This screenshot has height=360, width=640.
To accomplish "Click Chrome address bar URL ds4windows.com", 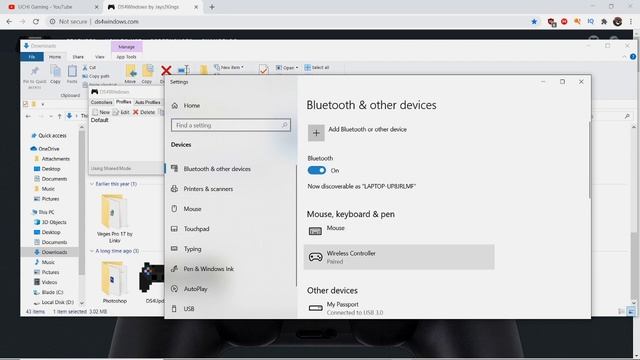I will click(x=116, y=22).
